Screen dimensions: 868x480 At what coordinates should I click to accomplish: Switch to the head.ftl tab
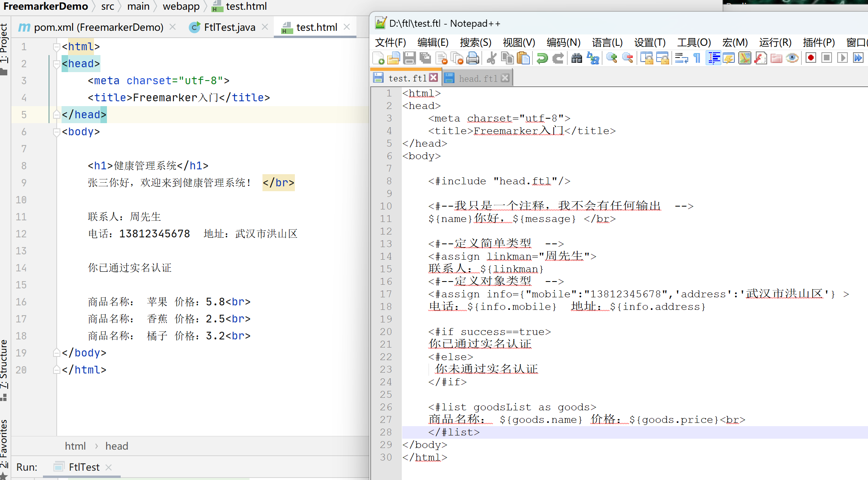[478, 78]
